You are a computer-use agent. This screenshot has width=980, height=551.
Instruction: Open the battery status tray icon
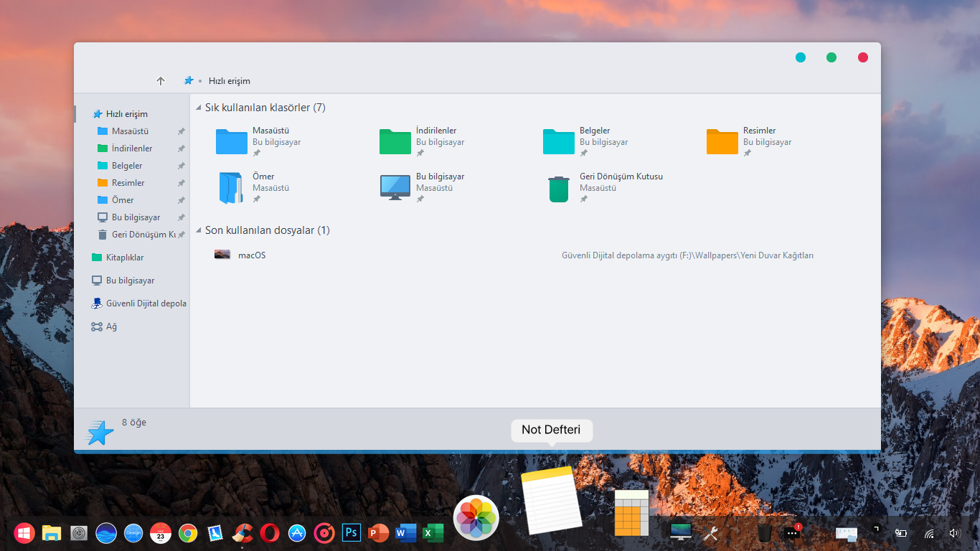(x=901, y=533)
